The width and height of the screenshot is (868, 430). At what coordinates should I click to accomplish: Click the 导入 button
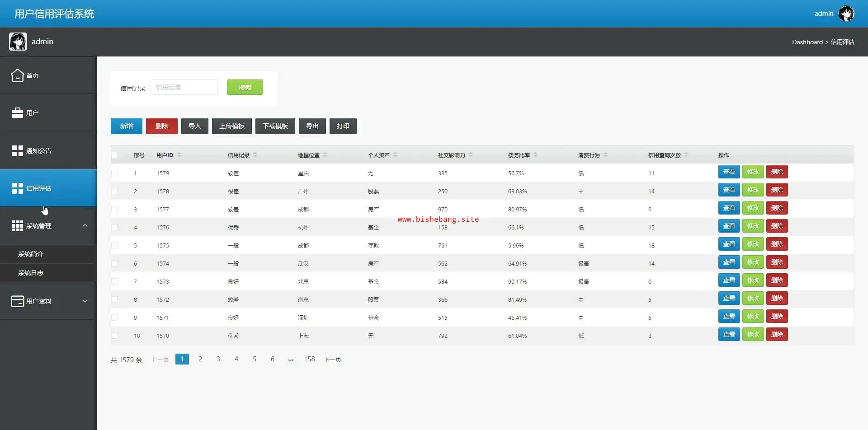click(195, 126)
